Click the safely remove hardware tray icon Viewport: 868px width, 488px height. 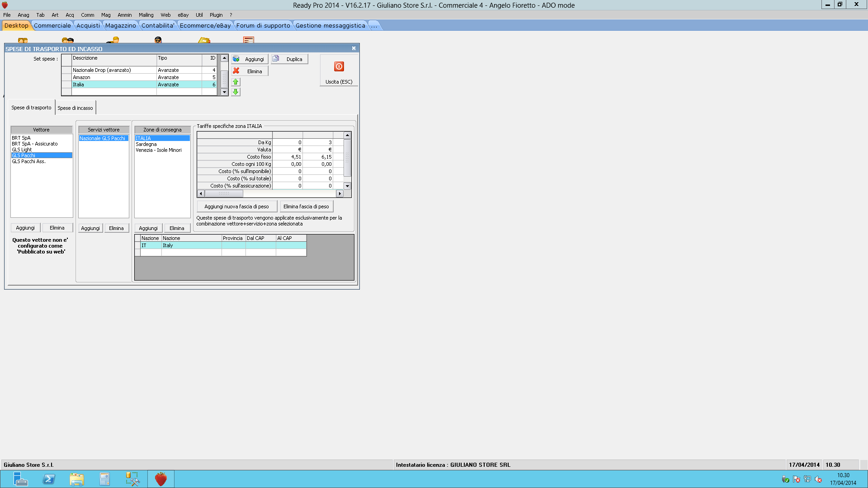click(785, 479)
